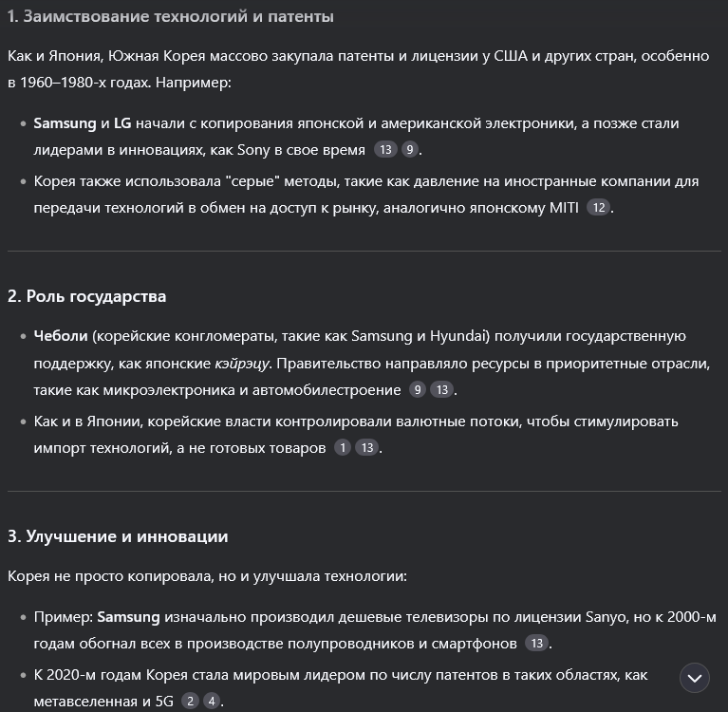Click bold LG in first bullet
Image resolution: width=728 pixels, height=712 pixels.
[x=122, y=123]
